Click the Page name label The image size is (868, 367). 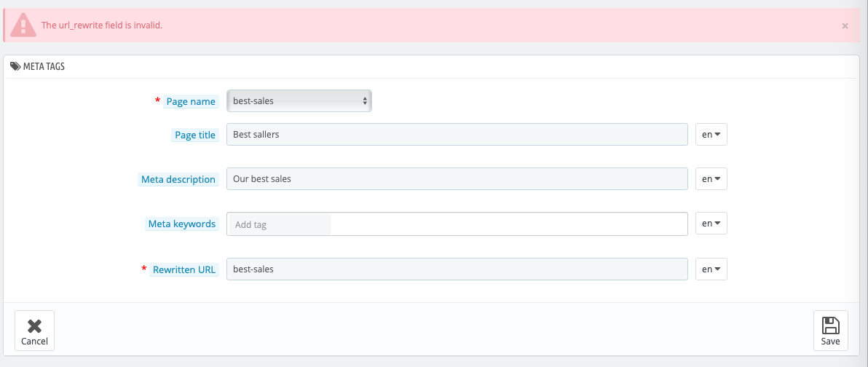(x=191, y=101)
